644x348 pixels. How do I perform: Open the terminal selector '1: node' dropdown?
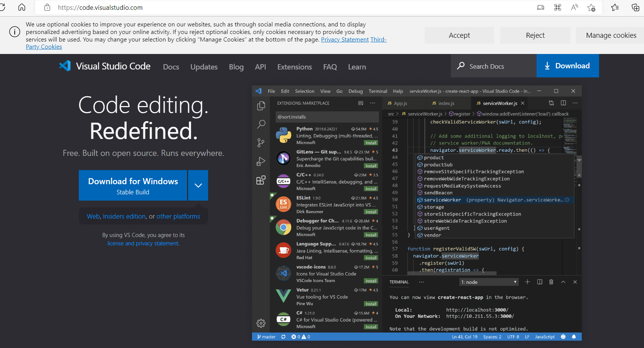point(489,282)
